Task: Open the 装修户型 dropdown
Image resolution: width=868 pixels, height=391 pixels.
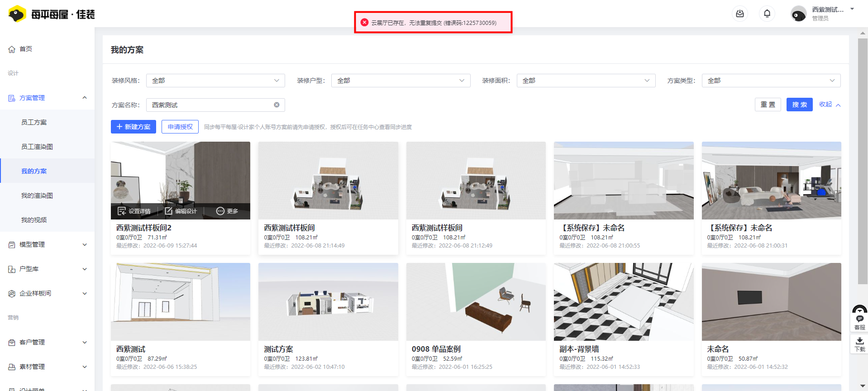Action: click(x=401, y=81)
